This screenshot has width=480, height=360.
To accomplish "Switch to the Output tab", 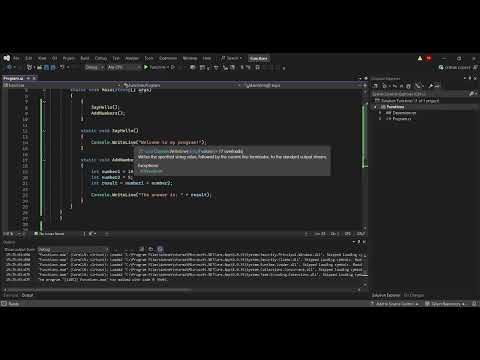I will 27,295.
